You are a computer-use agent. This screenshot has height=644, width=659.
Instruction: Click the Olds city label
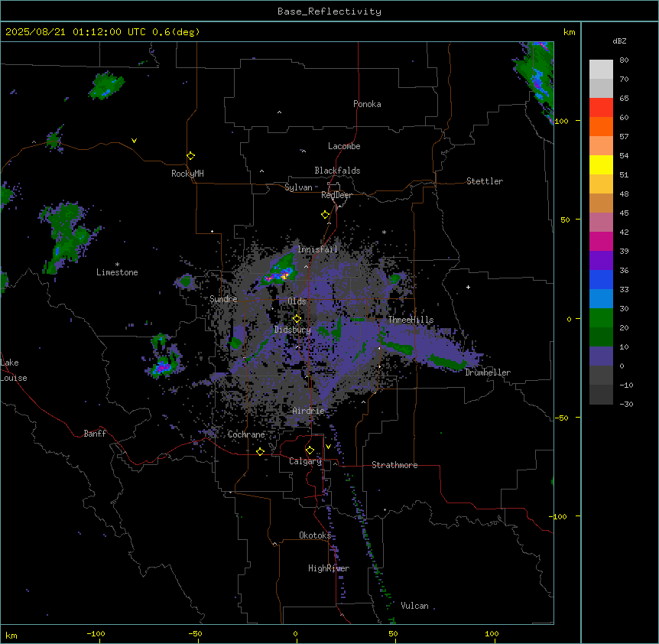pyautogui.click(x=297, y=301)
